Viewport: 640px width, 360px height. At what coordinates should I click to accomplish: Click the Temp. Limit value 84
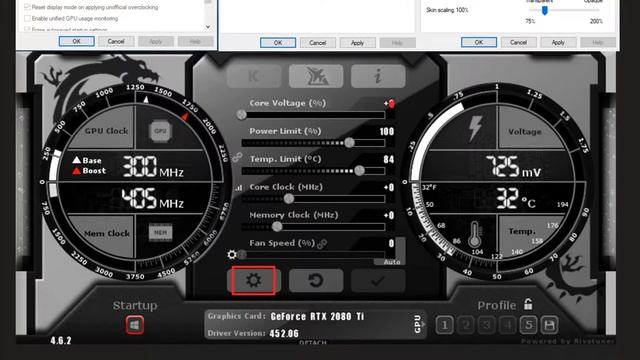[389, 159]
